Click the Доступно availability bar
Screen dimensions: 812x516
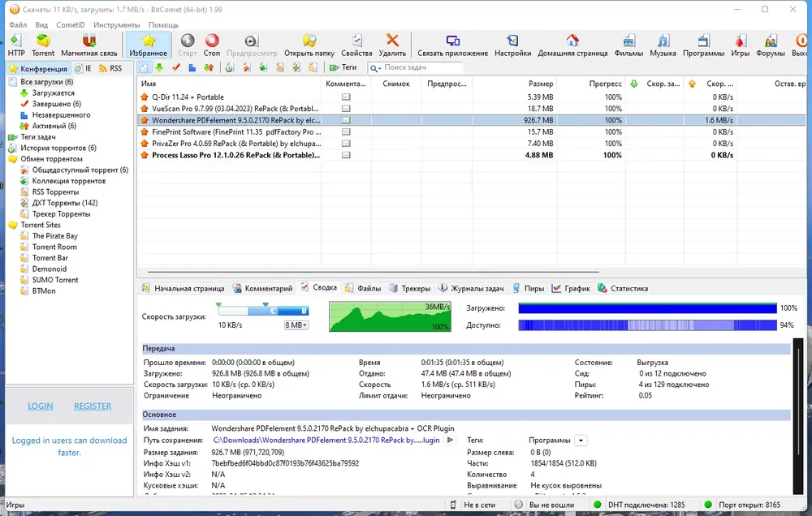pyautogui.click(x=647, y=325)
